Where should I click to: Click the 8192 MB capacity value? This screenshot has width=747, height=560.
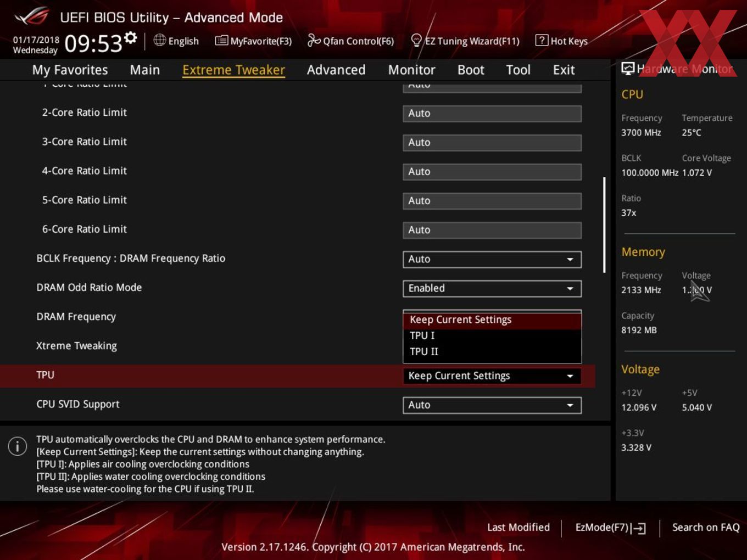click(639, 330)
